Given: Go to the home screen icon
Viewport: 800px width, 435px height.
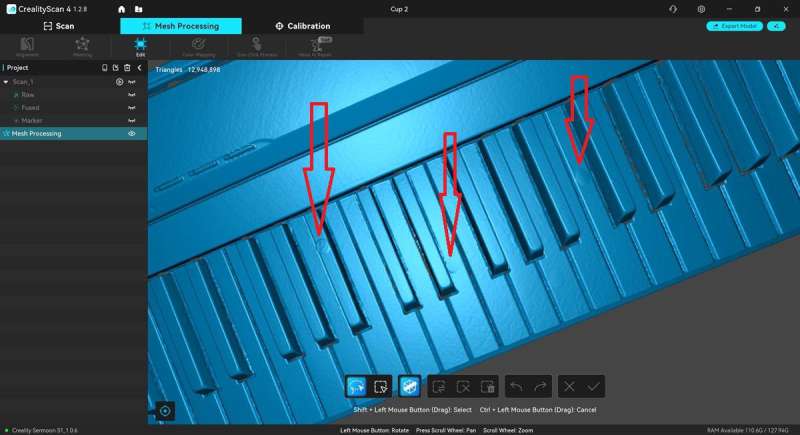Looking at the screenshot, I should [x=123, y=9].
